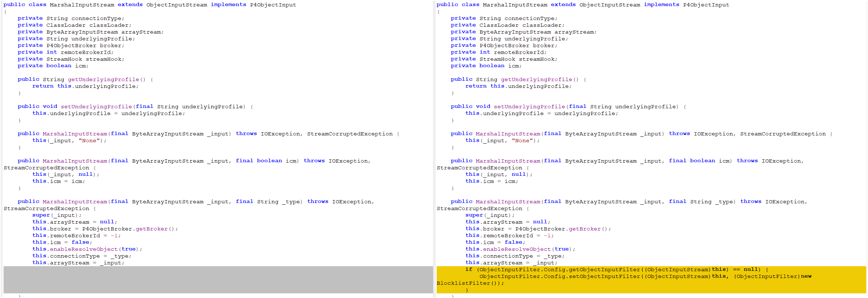The height and width of the screenshot is (298, 868).
Task: Click the class declaration line in the left pane
Action: tap(150, 5)
